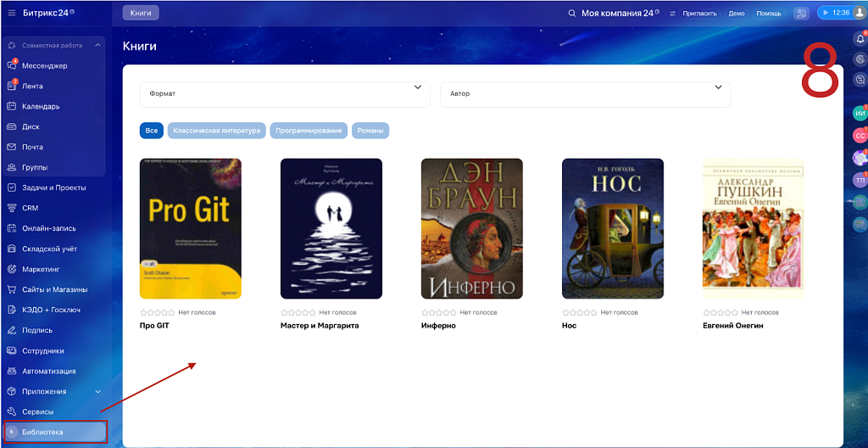The height and width of the screenshot is (448, 868).
Task: Select the Все category filter
Action: point(152,131)
